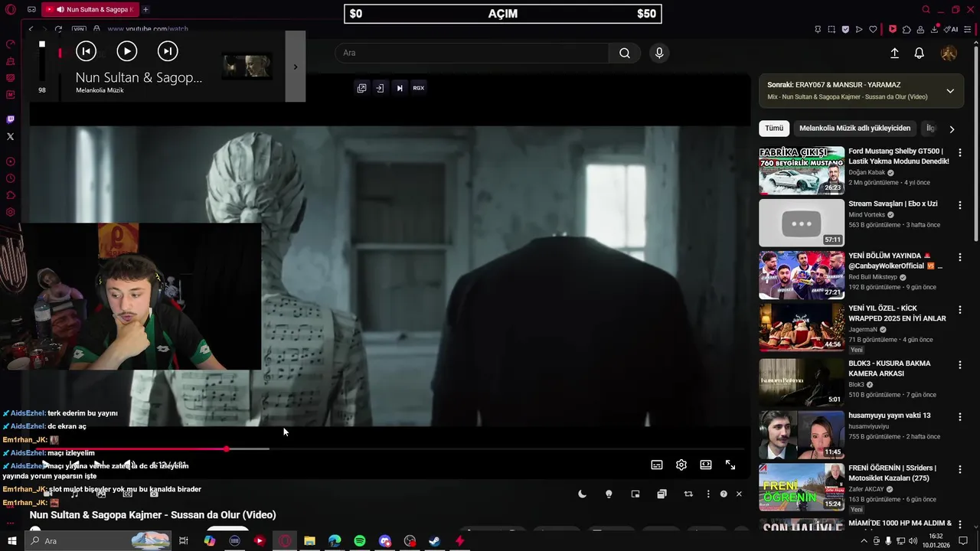Open the X (Twitter) sidebar panel
The image size is (980, 551).
tap(10, 136)
